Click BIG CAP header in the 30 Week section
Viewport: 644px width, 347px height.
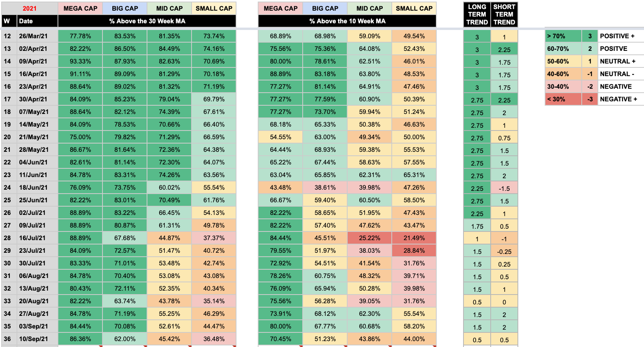125,8
